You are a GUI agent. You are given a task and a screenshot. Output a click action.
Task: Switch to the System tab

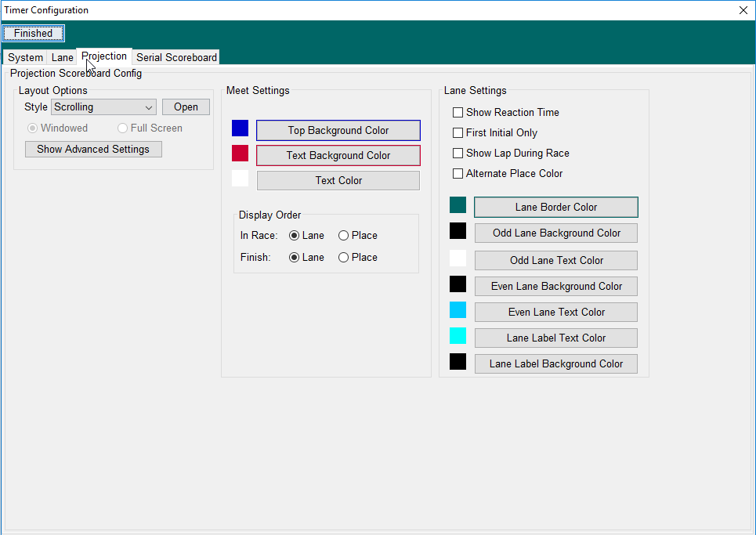click(25, 58)
